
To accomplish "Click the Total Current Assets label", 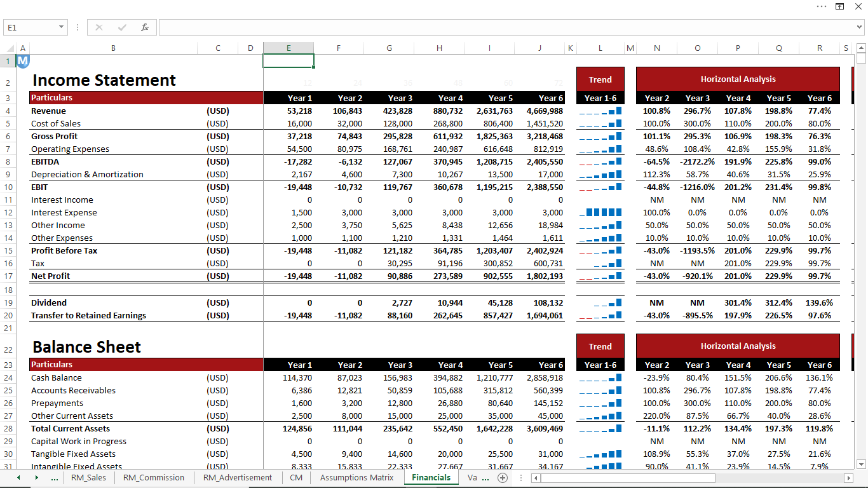I will click(x=72, y=429).
